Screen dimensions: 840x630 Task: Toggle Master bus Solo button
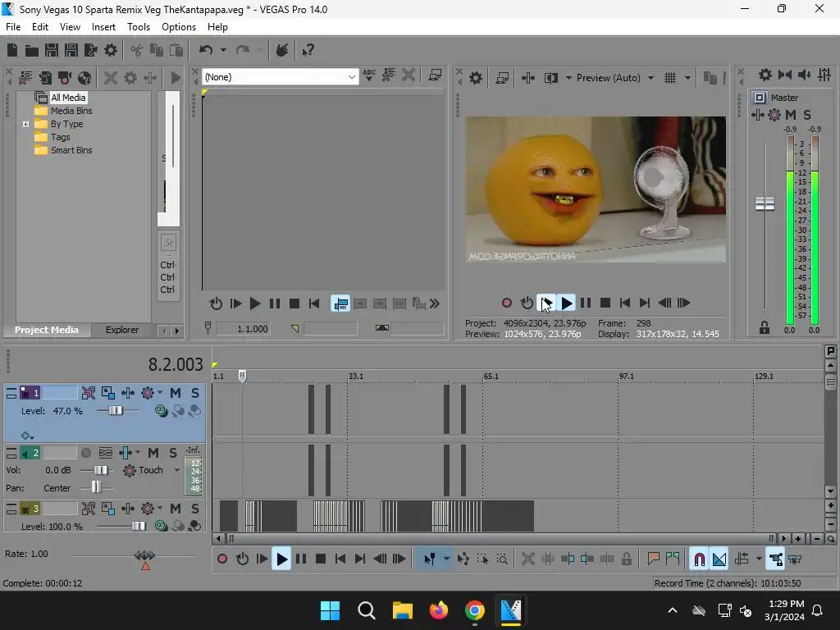pos(807,115)
